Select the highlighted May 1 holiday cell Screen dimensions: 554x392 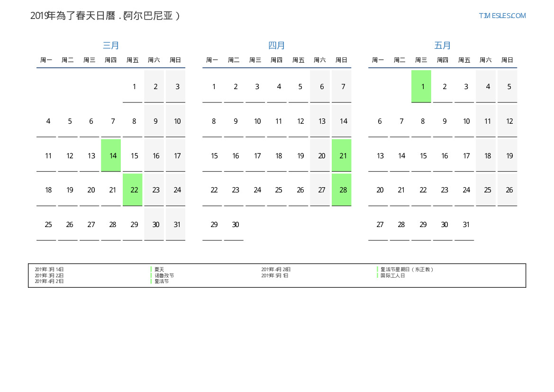tap(421, 86)
